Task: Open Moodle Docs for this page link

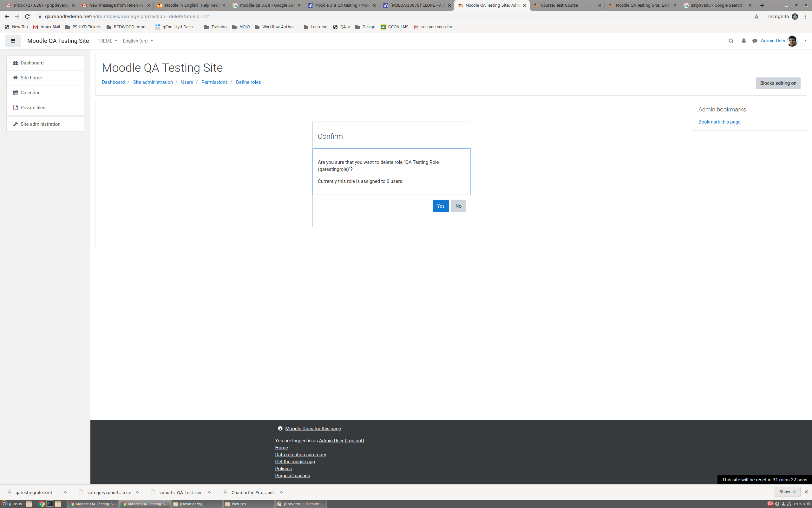Action: (x=313, y=428)
